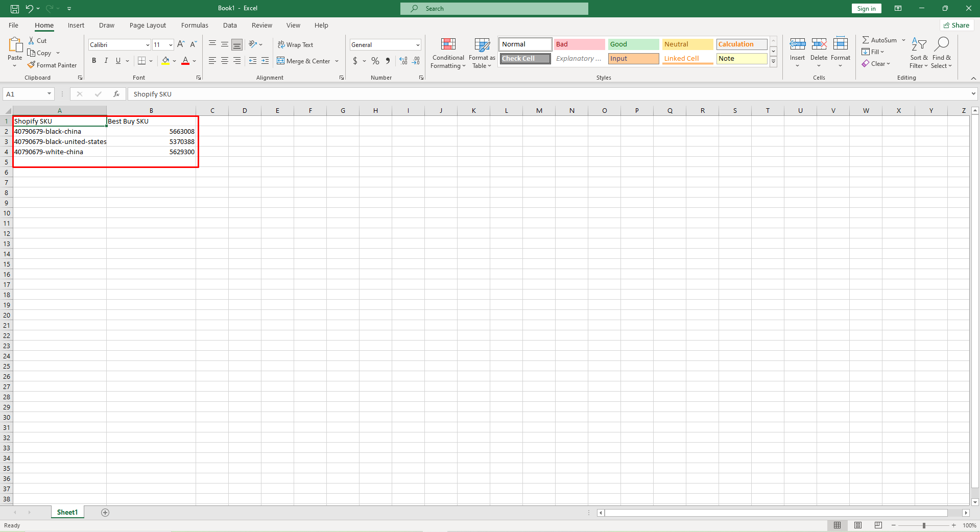Viewport: 980px width, 532px height.
Task: Open the Number Format dropdown
Action: click(418, 44)
